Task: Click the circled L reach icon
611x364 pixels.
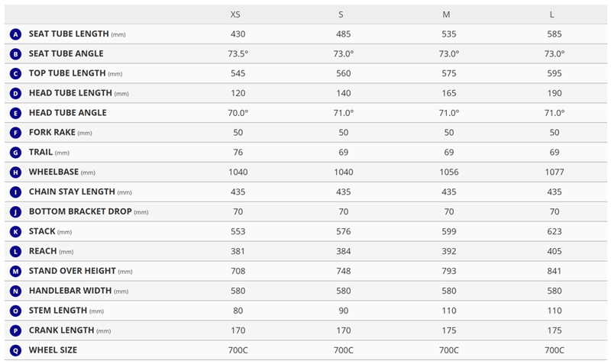Action: [15, 252]
